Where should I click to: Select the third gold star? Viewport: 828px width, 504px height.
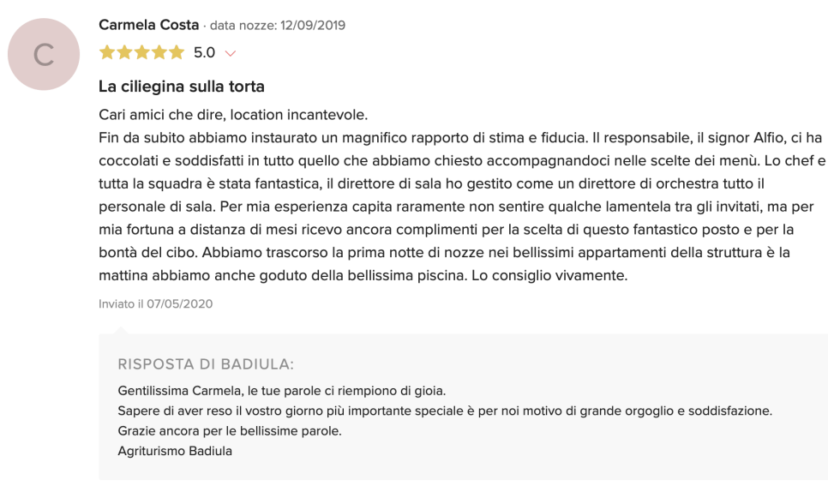[x=142, y=52]
